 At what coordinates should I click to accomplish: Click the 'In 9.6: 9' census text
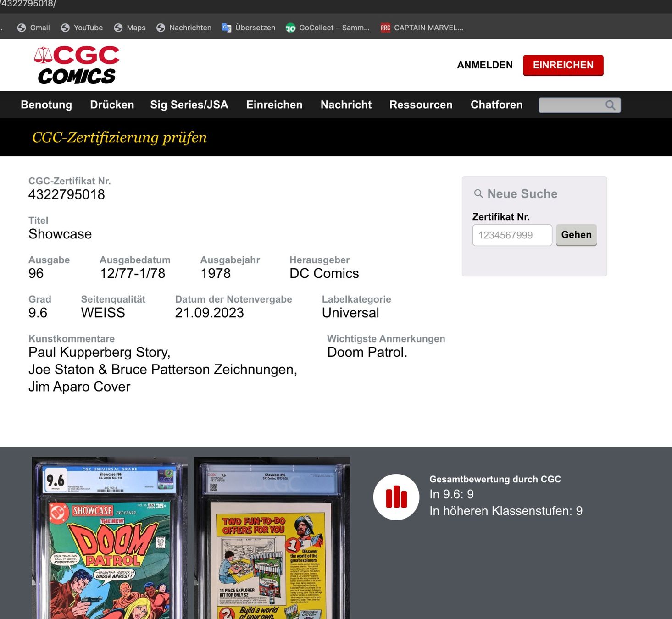451,494
